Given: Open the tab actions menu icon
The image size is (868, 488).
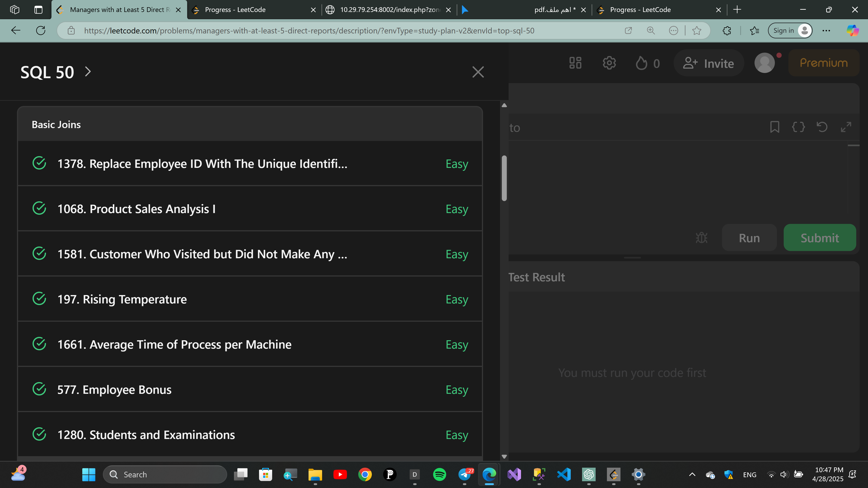Looking at the screenshot, I should click(38, 10).
